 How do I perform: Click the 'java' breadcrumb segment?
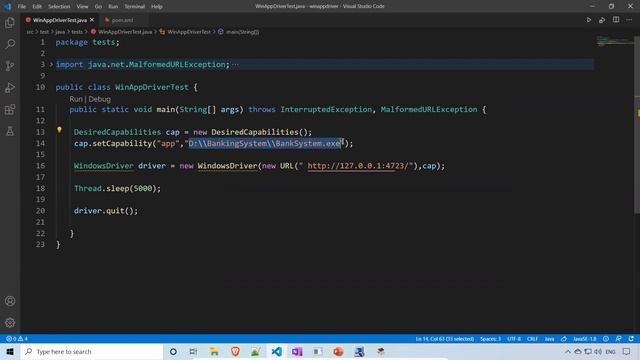[x=60, y=32]
